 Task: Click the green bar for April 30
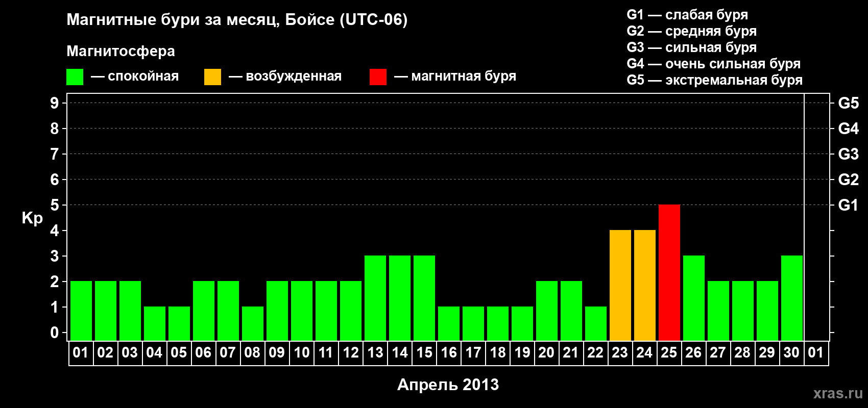[x=792, y=298]
